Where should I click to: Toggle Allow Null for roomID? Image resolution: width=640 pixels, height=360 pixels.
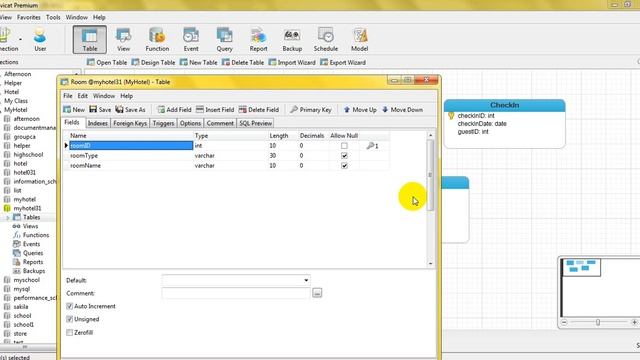pyautogui.click(x=344, y=146)
